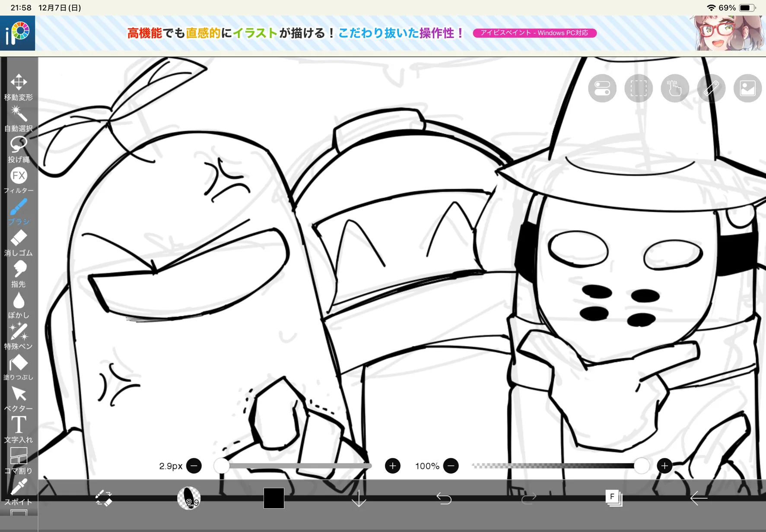Image resolution: width=766 pixels, height=532 pixels.
Task: Check the battery status icon
Action: (747, 8)
